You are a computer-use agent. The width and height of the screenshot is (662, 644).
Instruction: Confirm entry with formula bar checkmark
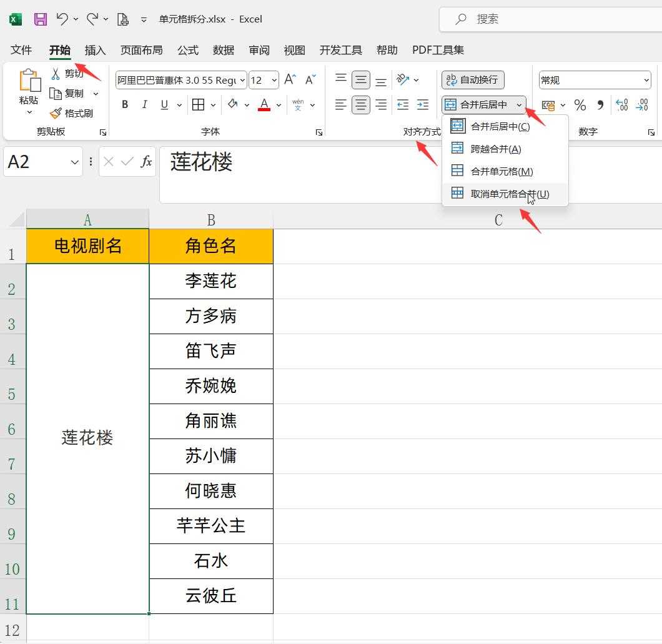click(x=127, y=161)
